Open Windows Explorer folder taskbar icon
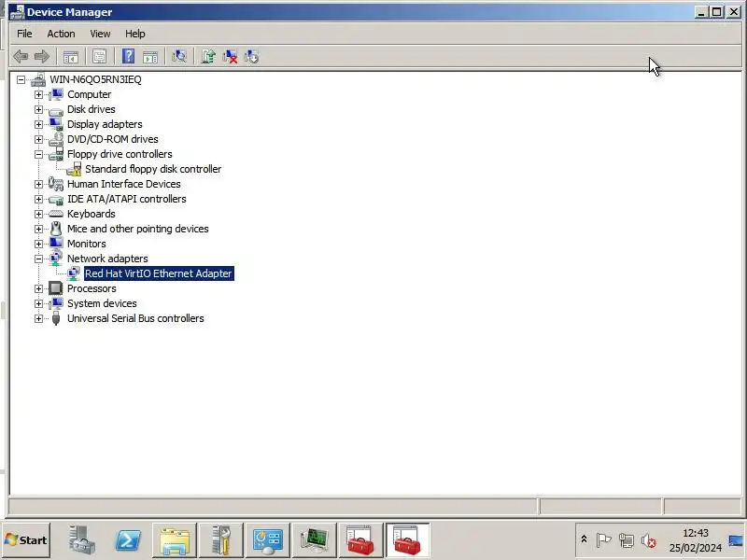Screen dimensions: 747x560 (x=175, y=540)
